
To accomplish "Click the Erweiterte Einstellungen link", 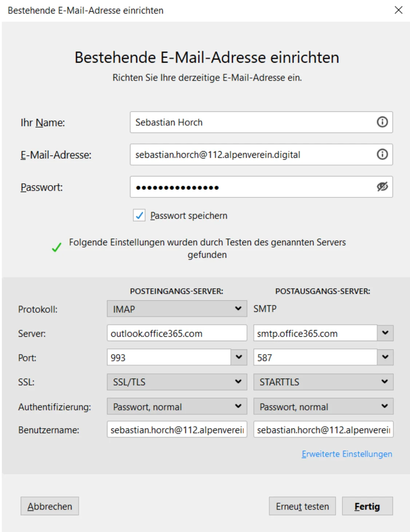I will (x=347, y=454).
